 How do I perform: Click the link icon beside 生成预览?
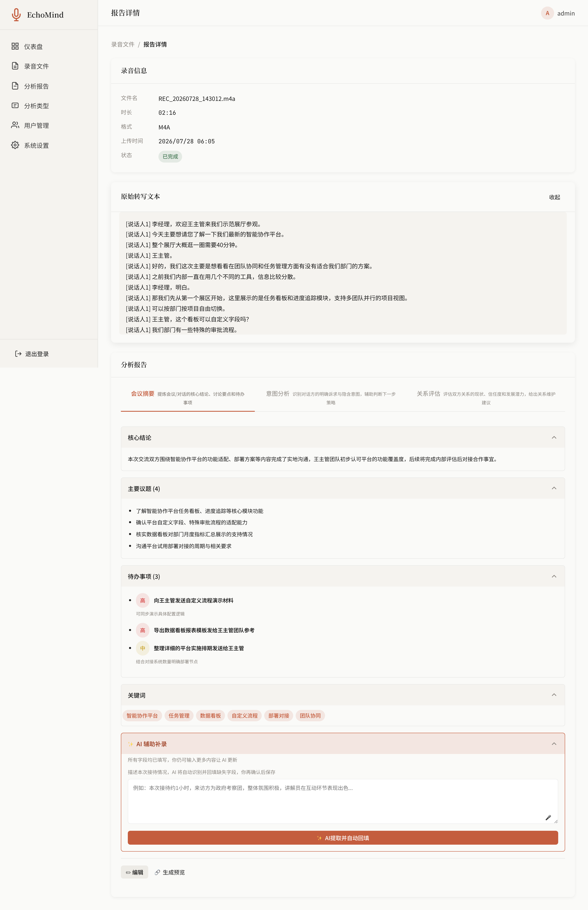click(157, 872)
